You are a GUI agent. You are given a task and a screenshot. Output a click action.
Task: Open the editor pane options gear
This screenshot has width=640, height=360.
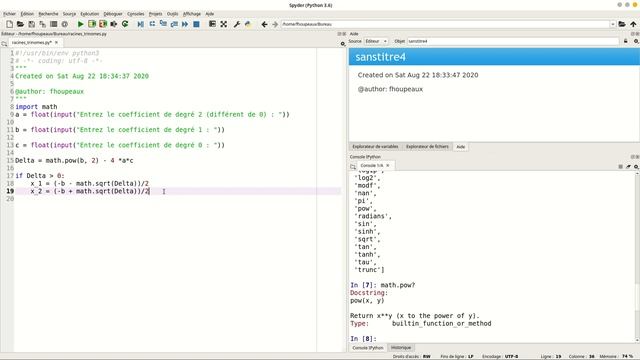pos(343,43)
